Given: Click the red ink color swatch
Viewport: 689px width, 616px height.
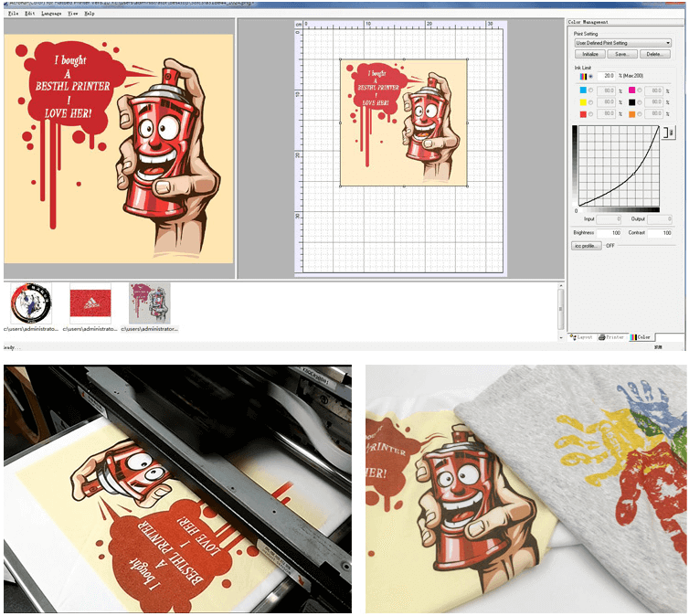Looking at the screenshot, I should [x=583, y=114].
